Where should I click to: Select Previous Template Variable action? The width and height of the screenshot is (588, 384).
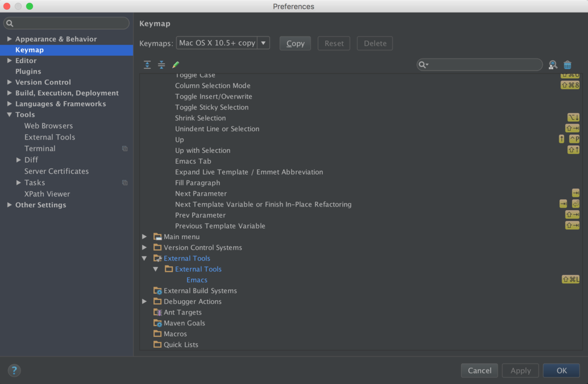pyautogui.click(x=220, y=226)
